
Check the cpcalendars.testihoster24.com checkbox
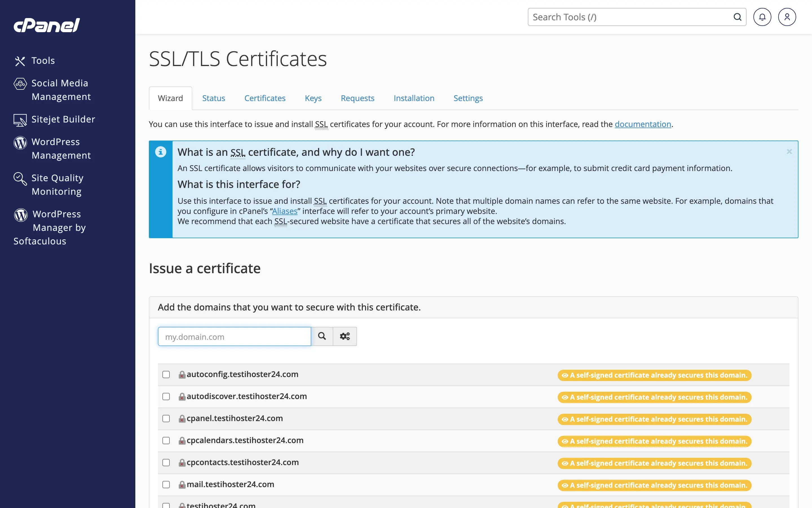pos(166,441)
